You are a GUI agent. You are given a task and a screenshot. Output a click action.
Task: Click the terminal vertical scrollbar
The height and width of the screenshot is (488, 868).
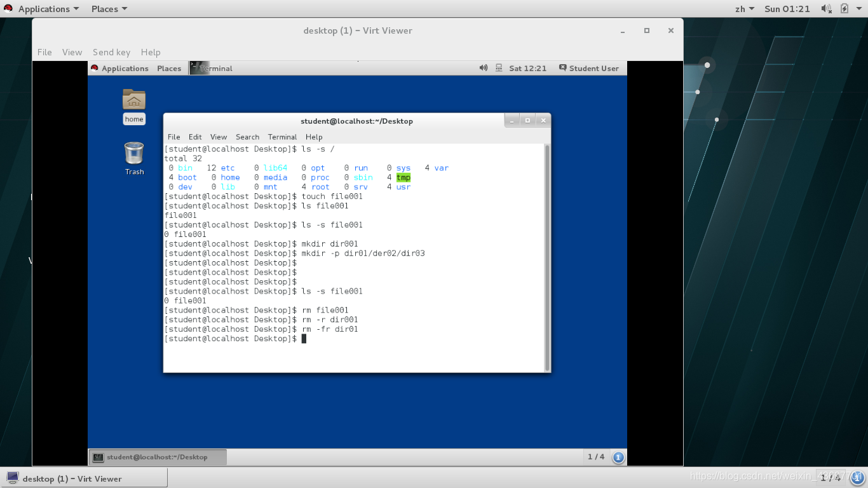[x=547, y=257]
